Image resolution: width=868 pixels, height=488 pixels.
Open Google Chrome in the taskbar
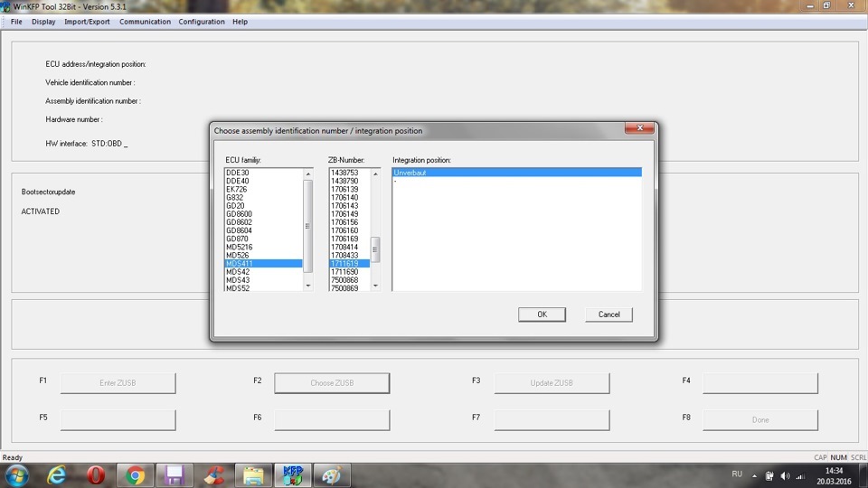[x=136, y=475]
